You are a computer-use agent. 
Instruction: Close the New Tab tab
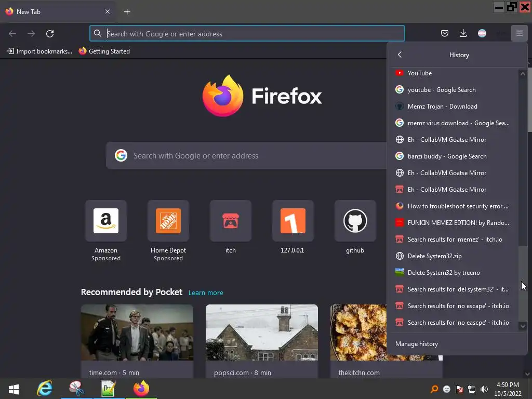(x=107, y=11)
